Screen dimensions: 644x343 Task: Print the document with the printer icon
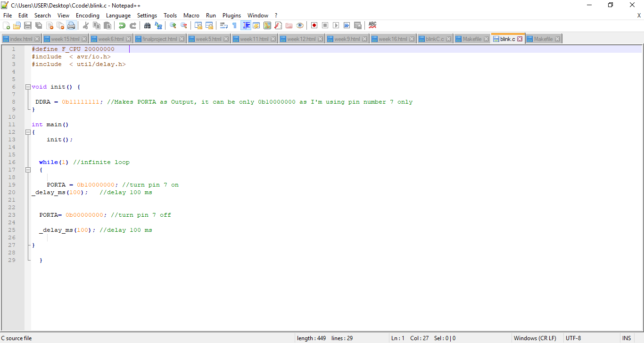[71, 25]
